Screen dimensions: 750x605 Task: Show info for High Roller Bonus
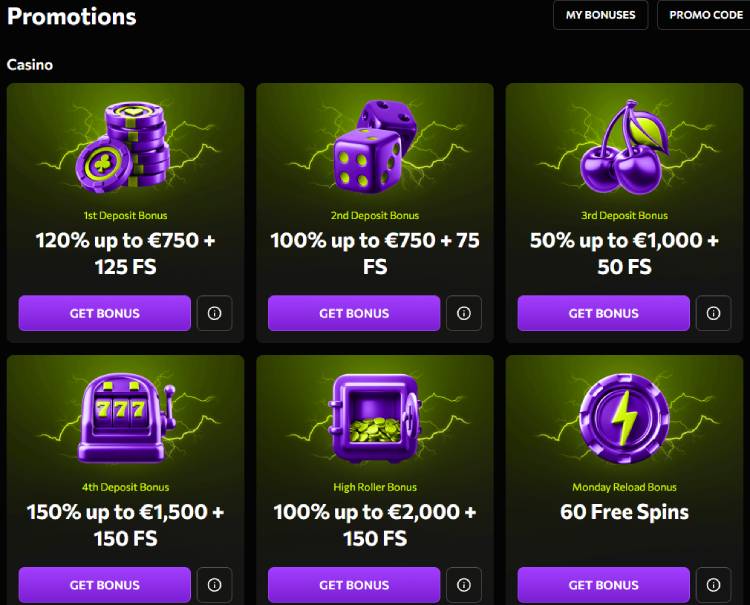(x=463, y=585)
